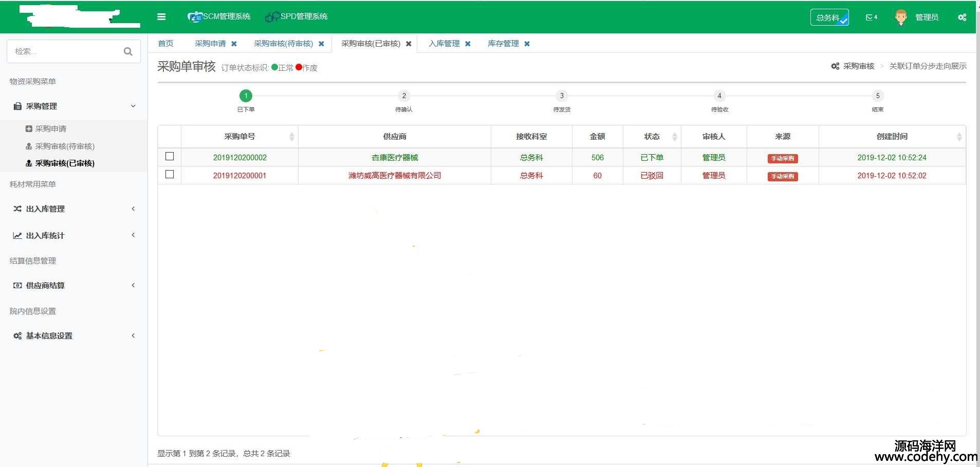Close the 采购审核(待审核) tab
The width and height of the screenshot is (980, 467).
tap(321, 44)
